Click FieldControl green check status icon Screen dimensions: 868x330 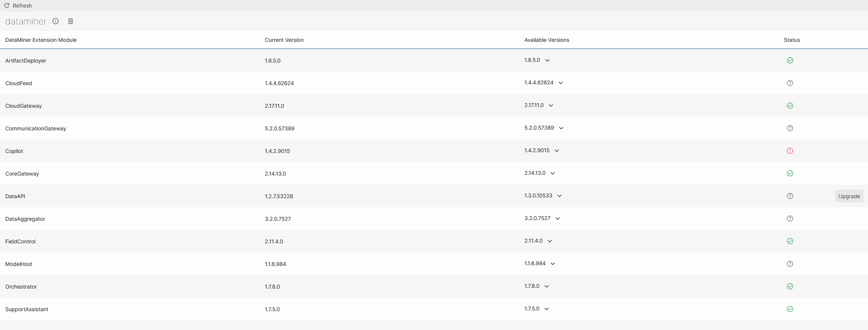coord(790,241)
